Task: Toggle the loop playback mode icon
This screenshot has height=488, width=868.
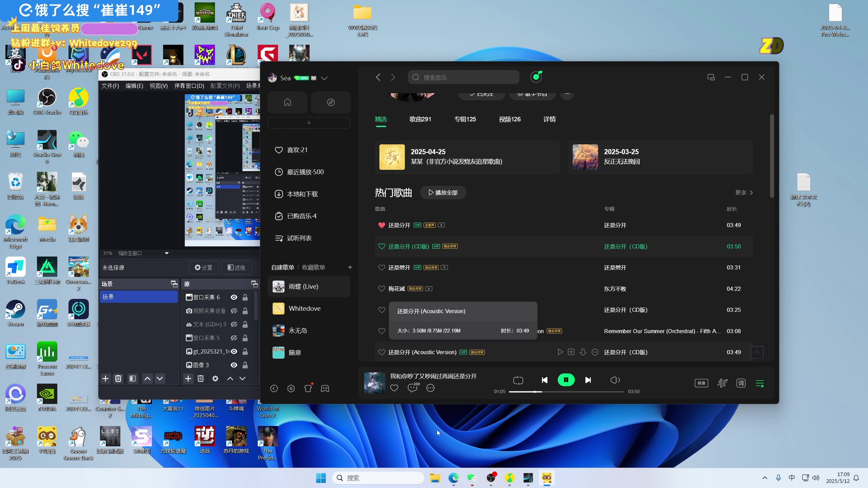Action: [518, 380]
